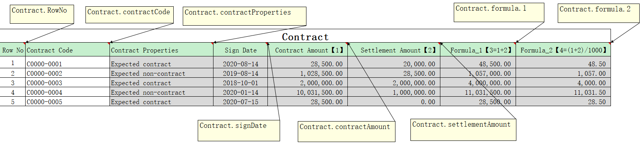This screenshot has height=146, width=644.
Task: Select the Contract.contractProperties comment note
Action: point(245,16)
